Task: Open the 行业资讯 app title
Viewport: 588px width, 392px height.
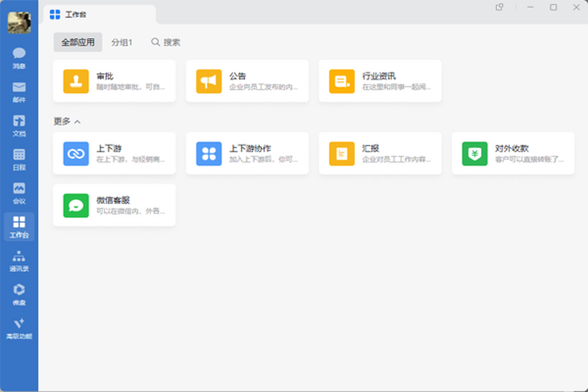Action: coord(379,76)
